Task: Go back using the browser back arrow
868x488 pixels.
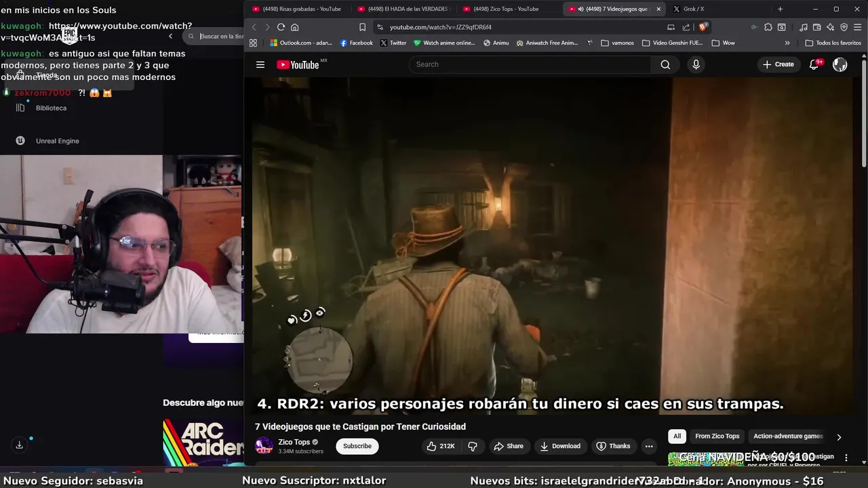Action: coord(254,27)
